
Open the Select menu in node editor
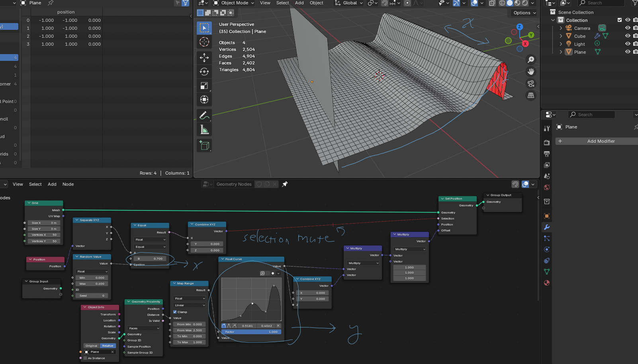tap(35, 184)
